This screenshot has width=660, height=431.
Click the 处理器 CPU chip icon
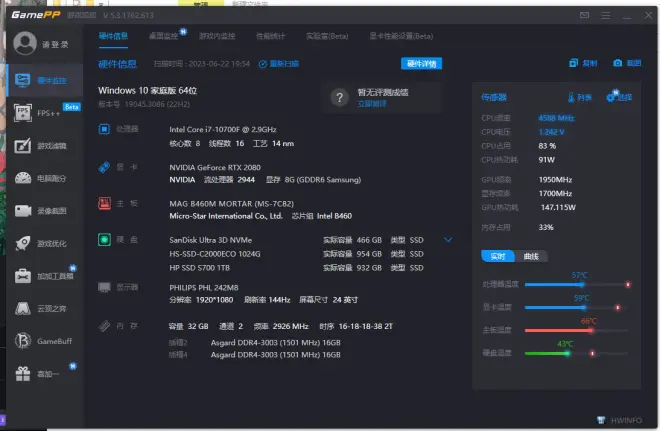click(x=104, y=129)
